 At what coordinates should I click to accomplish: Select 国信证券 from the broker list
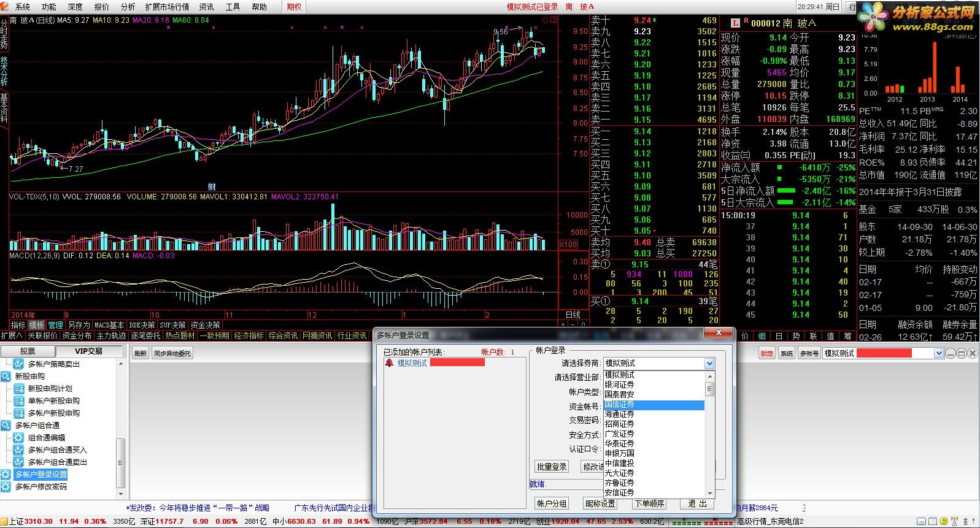[x=654, y=405]
